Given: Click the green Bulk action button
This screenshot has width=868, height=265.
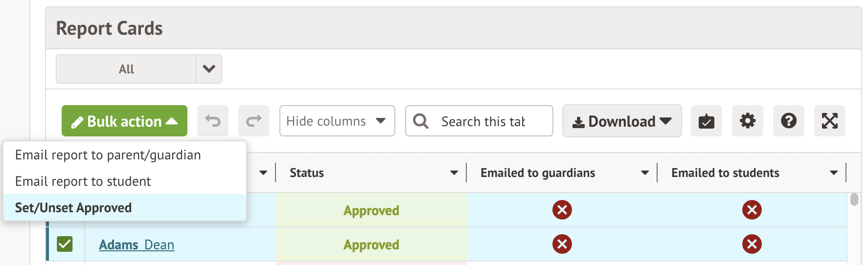Looking at the screenshot, I should (124, 121).
